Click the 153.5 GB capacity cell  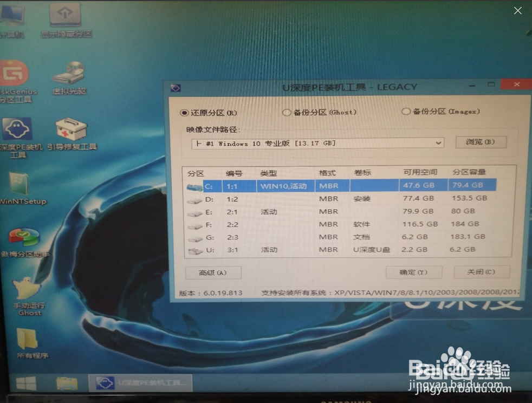[x=470, y=198]
